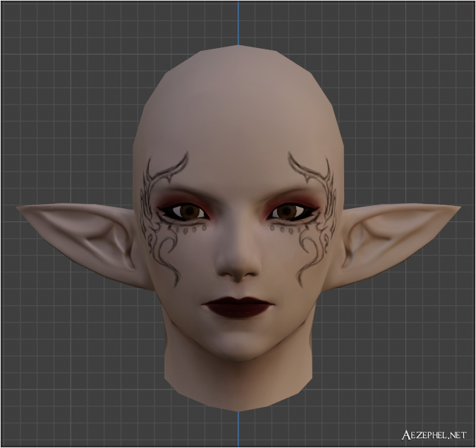Image resolution: width=476 pixels, height=448 pixels.
Task: Click the neck of the head model
Action: pos(238,377)
